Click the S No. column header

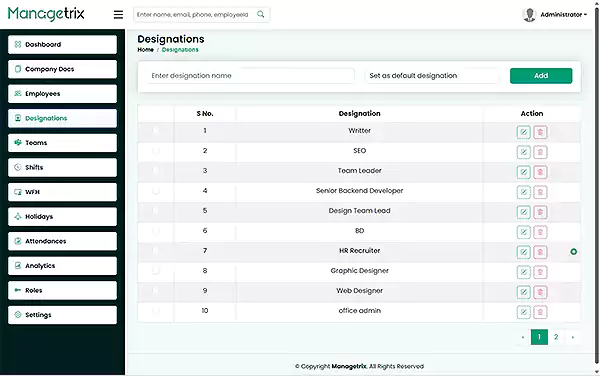[205, 114]
